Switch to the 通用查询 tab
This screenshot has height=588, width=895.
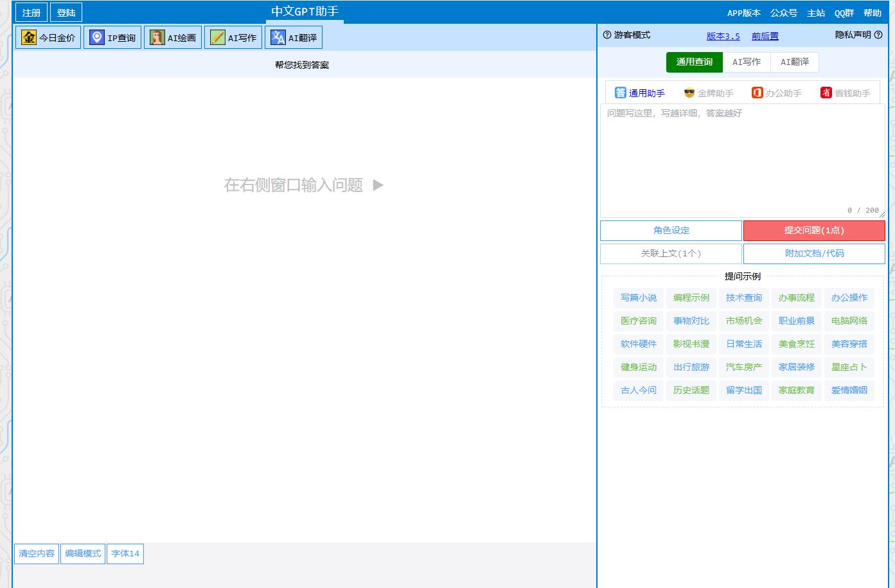coord(694,62)
